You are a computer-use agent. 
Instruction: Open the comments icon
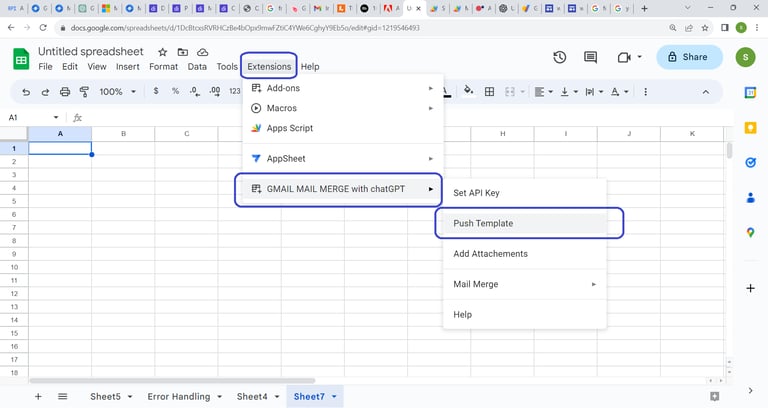[x=591, y=57]
